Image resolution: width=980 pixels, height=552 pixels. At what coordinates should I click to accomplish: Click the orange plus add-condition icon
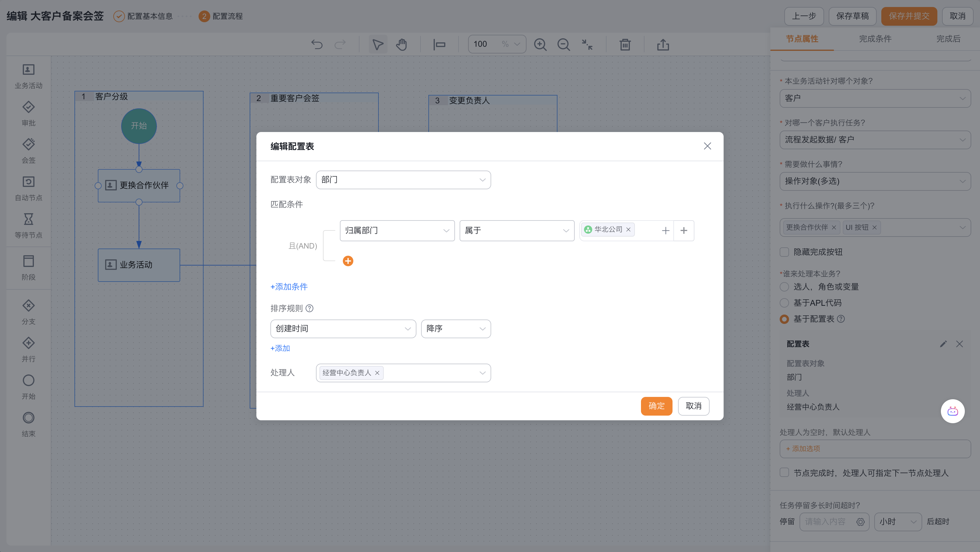tap(348, 261)
